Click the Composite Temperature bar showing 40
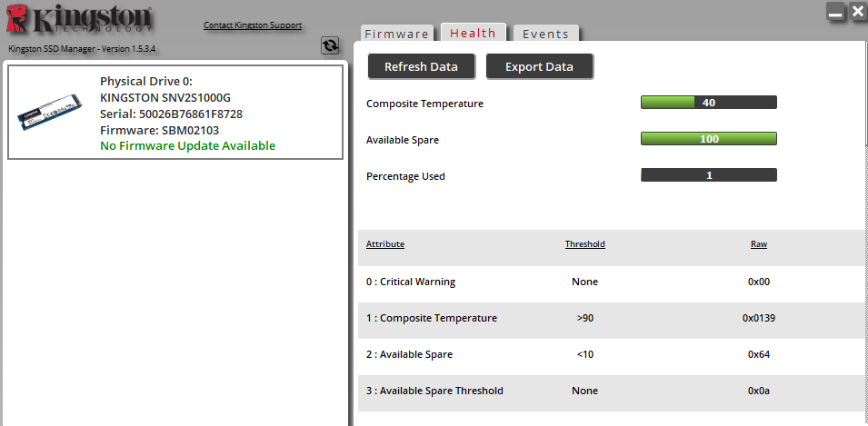This screenshot has width=868, height=426. tap(709, 103)
